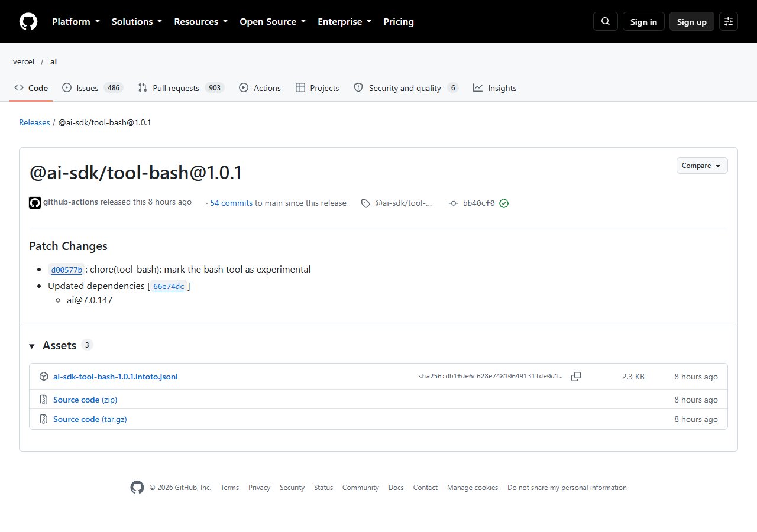Open Security and quality tab
This screenshot has width=757, height=532.
pyautogui.click(x=406, y=88)
